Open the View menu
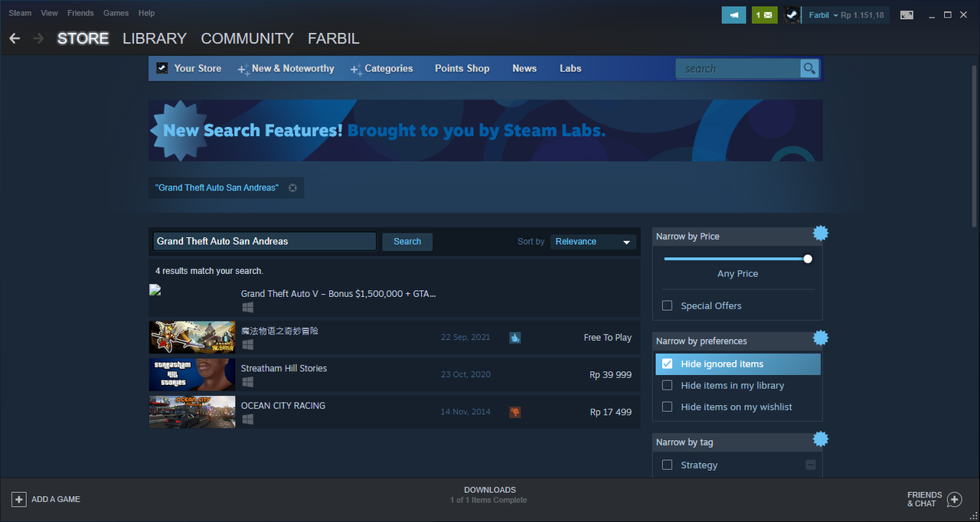The width and height of the screenshot is (980, 522). point(49,13)
